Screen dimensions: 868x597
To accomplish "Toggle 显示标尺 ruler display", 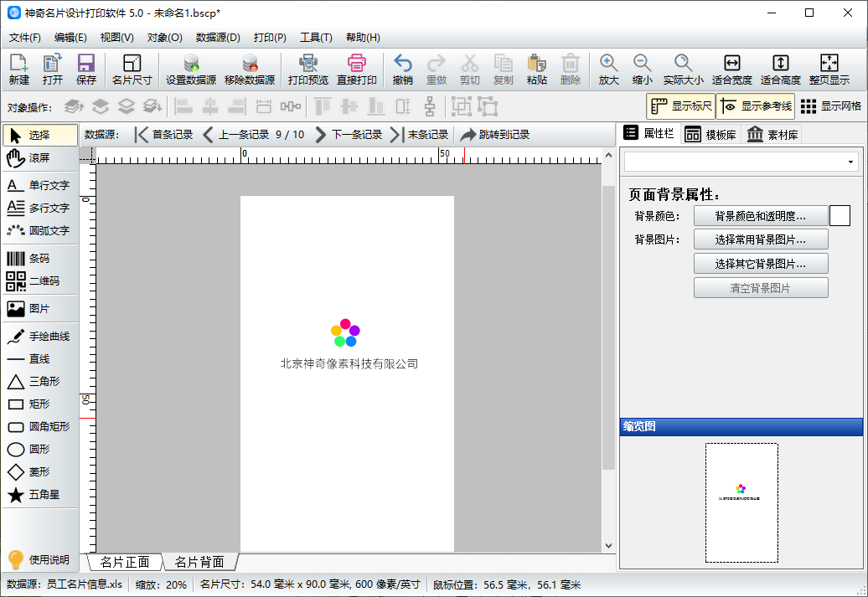I will 681,106.
